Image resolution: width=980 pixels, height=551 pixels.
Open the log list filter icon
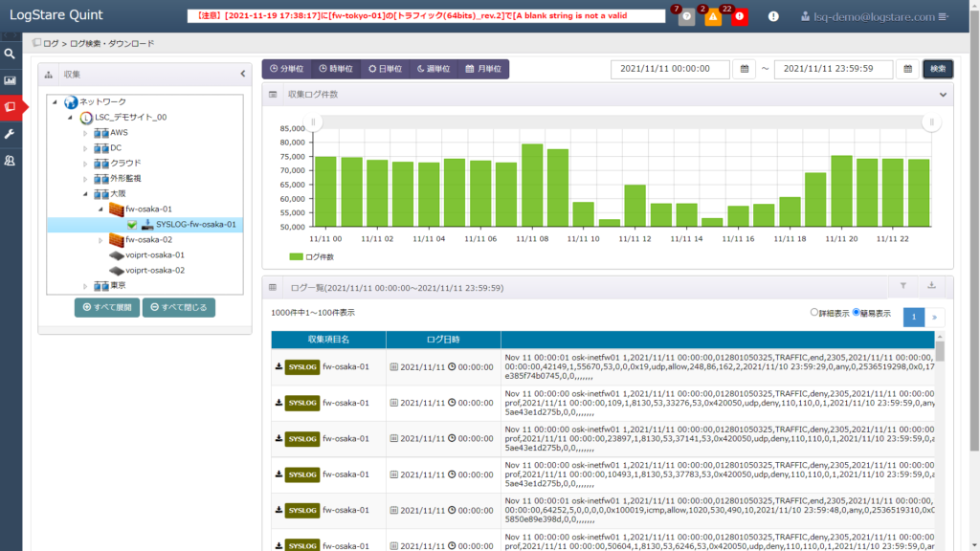point(903,286)
